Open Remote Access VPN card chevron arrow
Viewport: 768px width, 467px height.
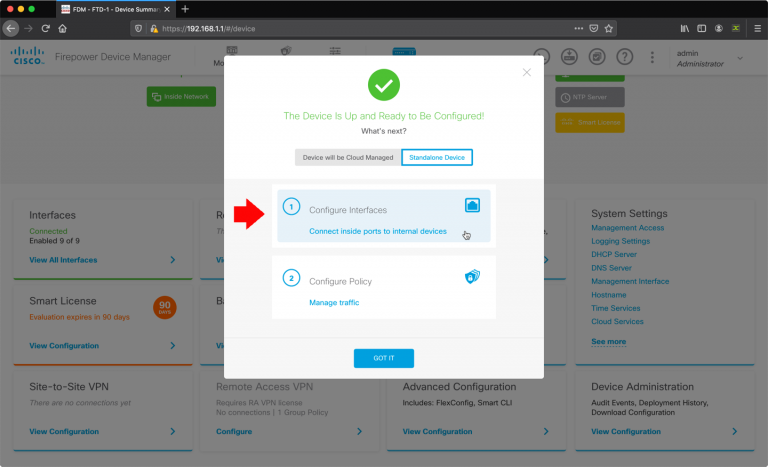click(x=360, y=431)
